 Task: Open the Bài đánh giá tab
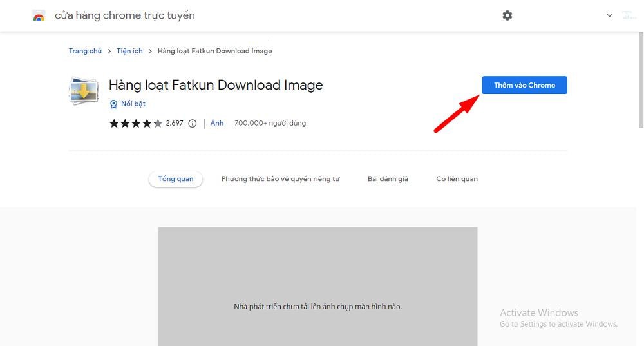click(x=388, y=179)
